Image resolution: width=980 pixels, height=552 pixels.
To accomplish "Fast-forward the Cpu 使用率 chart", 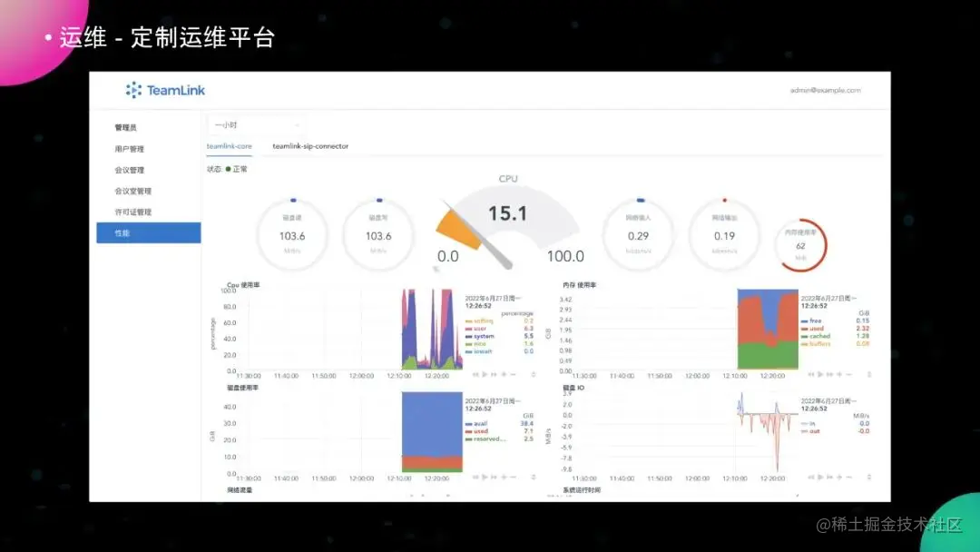I will pos(494,374).
